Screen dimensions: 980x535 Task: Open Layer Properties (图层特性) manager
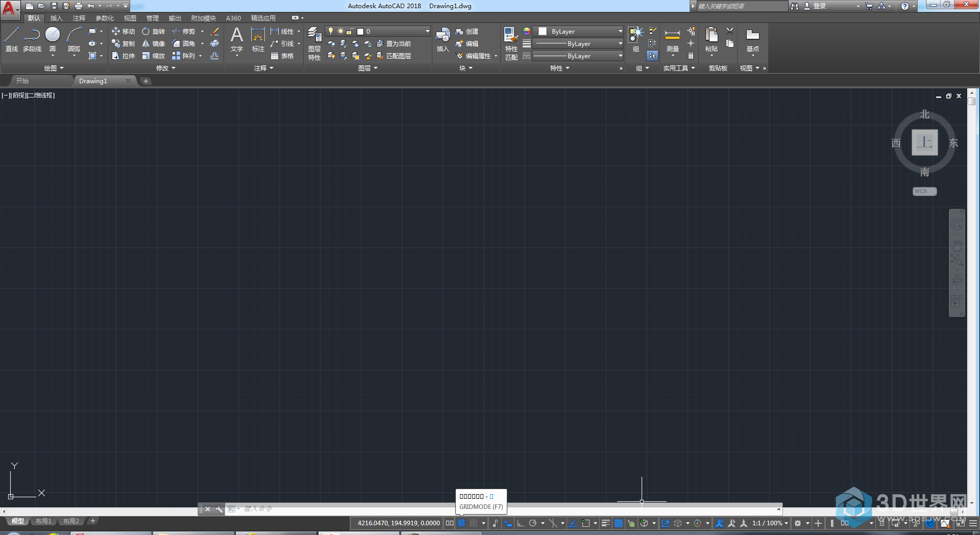[x=314, y=43]
